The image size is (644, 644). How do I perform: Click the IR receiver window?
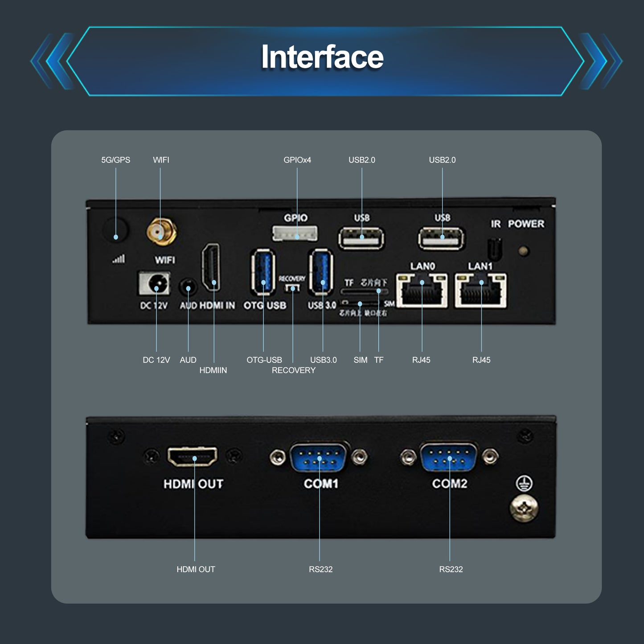click(x=495, y=249)
